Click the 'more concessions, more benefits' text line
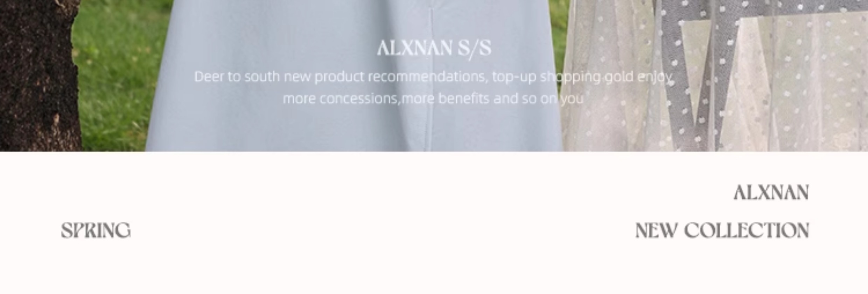This screenshot has height=294, width=868. pyautogui.click(x=433, y=99)
